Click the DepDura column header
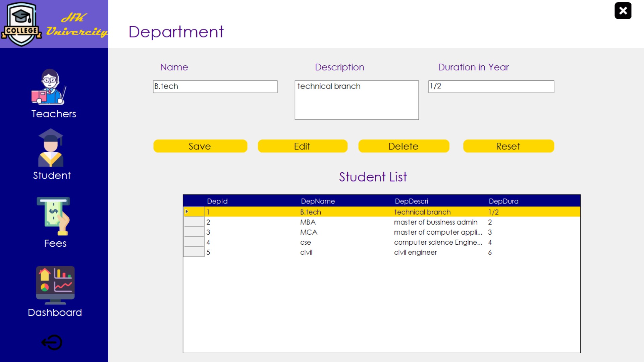This screenshot has height=362, width=644. click(503, 201)
